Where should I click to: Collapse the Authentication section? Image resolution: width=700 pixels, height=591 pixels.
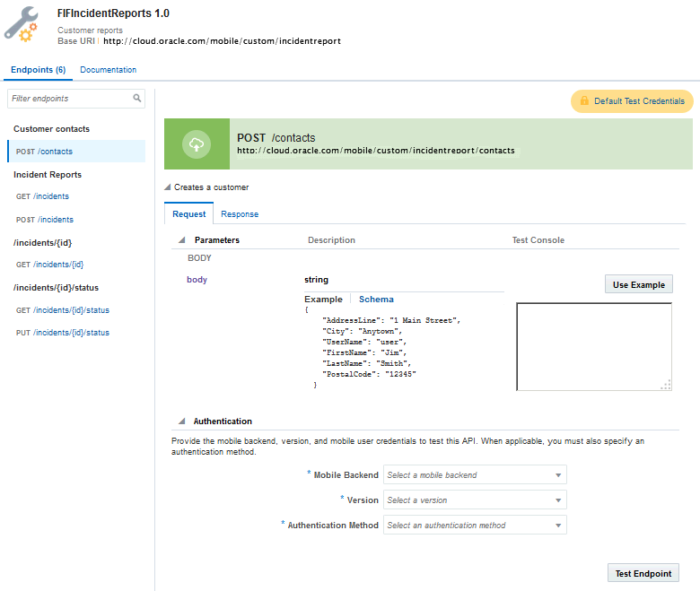click(181, 422)
